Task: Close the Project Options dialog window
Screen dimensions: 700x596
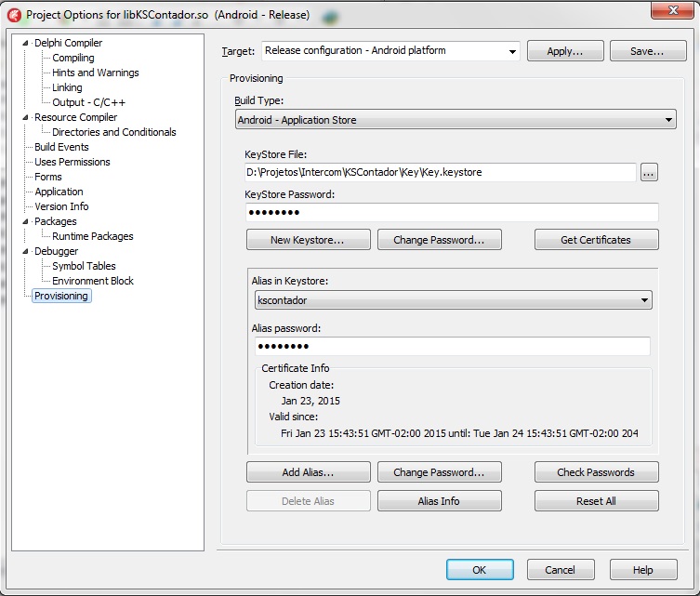Action: [675, 12]
